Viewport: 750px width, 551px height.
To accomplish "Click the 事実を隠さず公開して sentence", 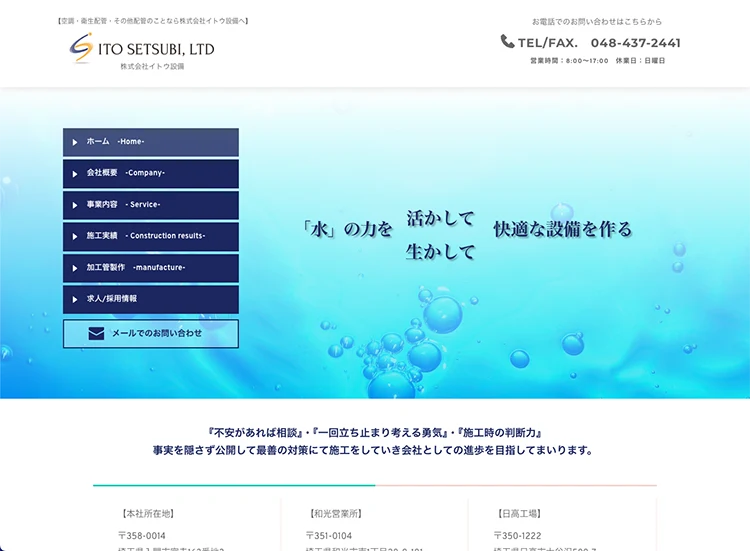I will pos(373,450).
